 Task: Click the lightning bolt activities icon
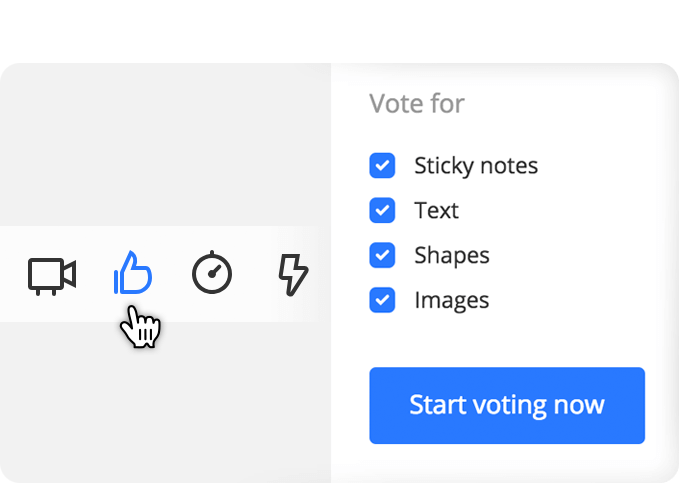click(293, 275)
